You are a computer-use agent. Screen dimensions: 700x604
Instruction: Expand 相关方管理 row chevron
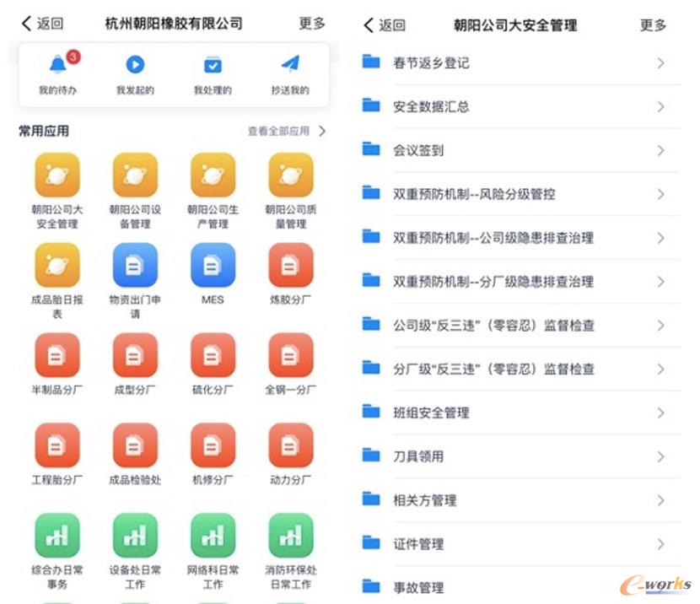(x=661, y=501)
